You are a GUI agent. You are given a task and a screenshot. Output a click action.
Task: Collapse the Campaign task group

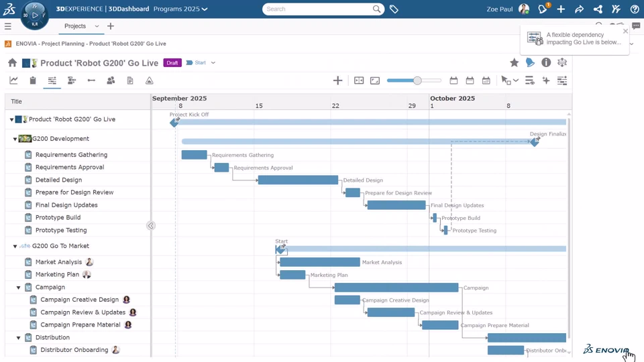19,288
